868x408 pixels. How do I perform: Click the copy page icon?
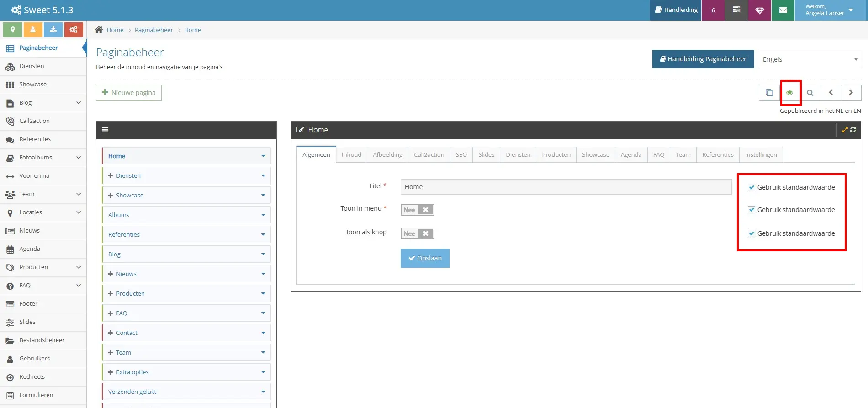point(769,93)
